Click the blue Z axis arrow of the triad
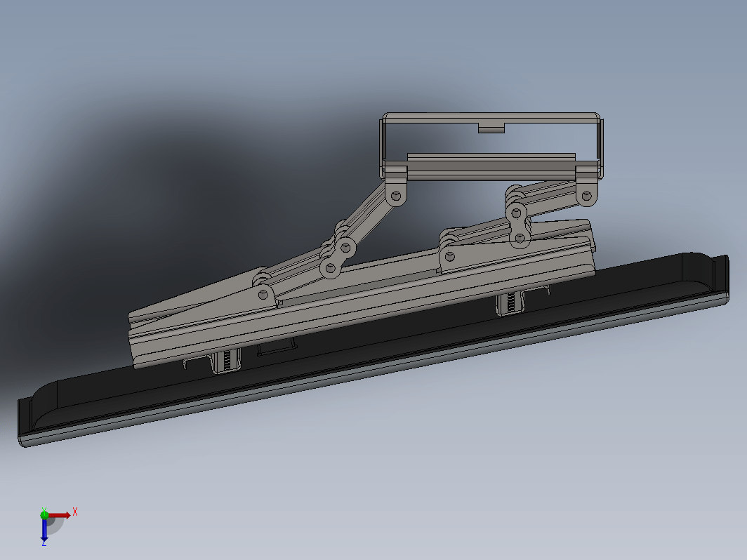 [44, 530]
